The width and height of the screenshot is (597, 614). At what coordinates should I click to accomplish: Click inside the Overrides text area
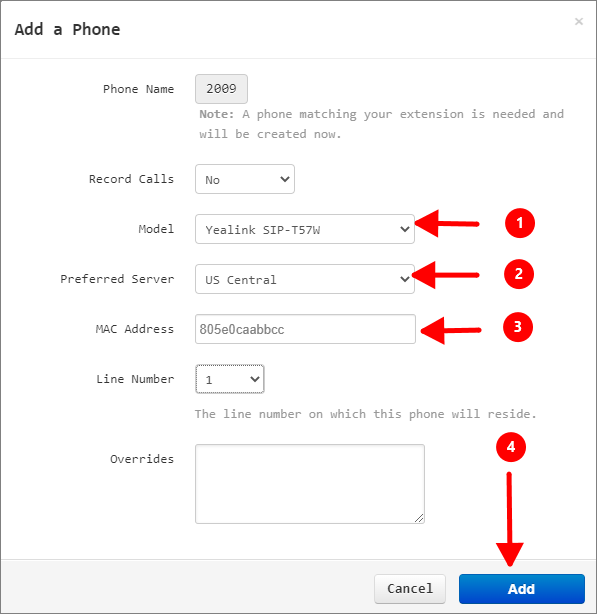pyautogui.click(x=310, y=484)
